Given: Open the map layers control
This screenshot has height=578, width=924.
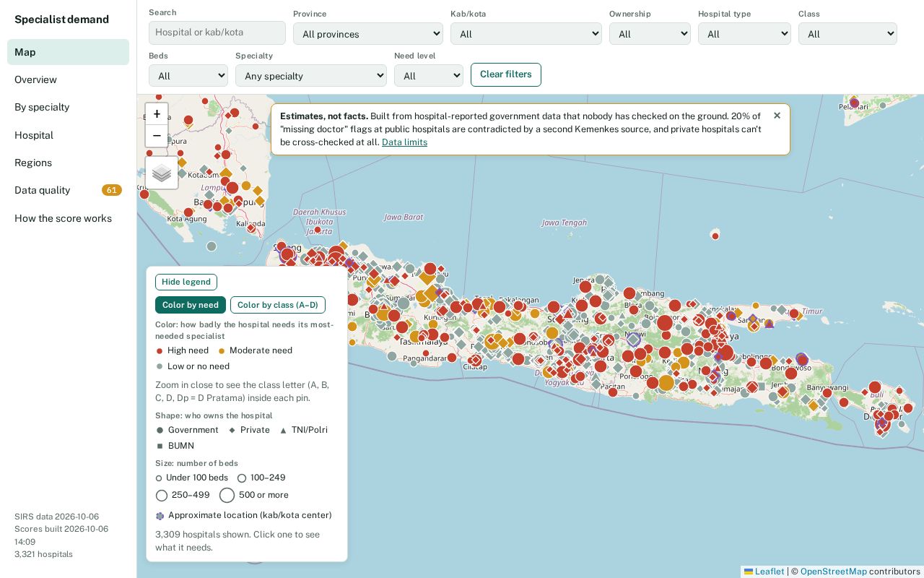Looking at the screenshot, I should [x=162, y=173].
